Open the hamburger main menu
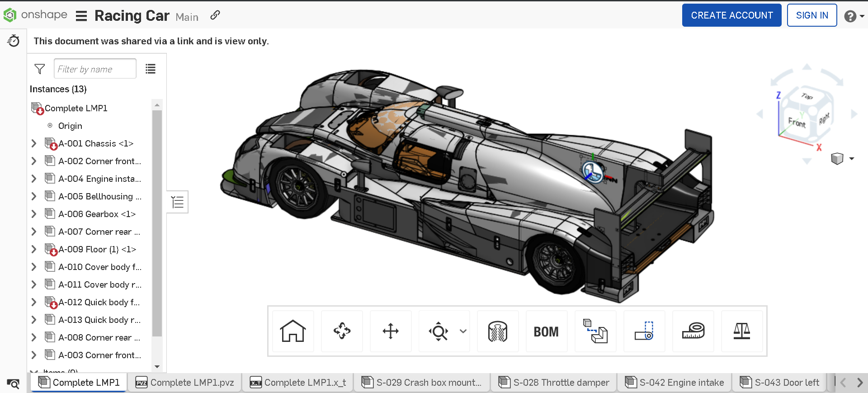 coord(81,16)
